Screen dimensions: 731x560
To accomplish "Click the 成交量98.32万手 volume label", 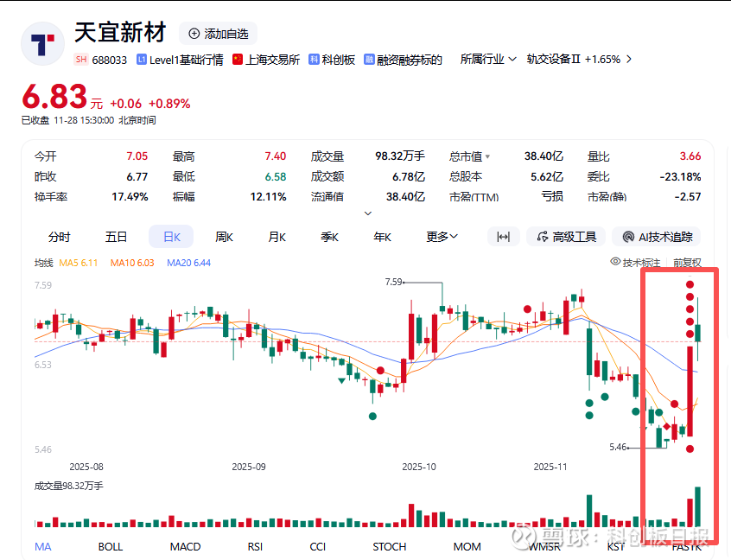I will (x=69, y=486).
